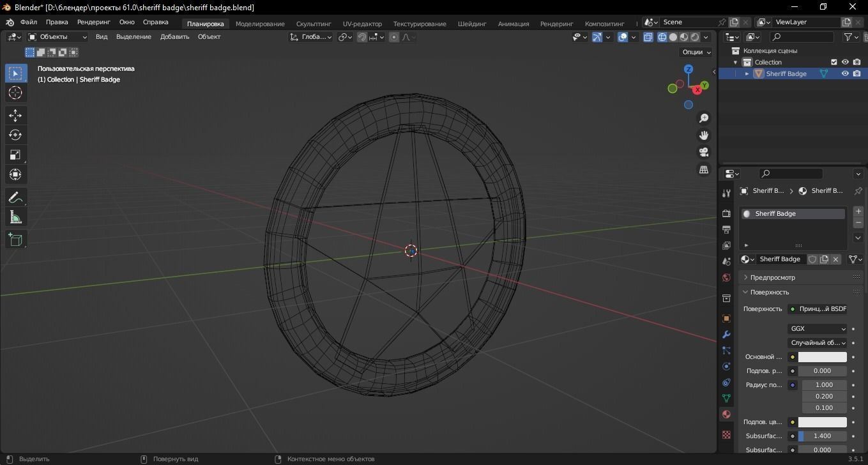Activate the Transform tool
This screenshot has height=465, width=868.
pyautogui.click(x=15, y=174)
